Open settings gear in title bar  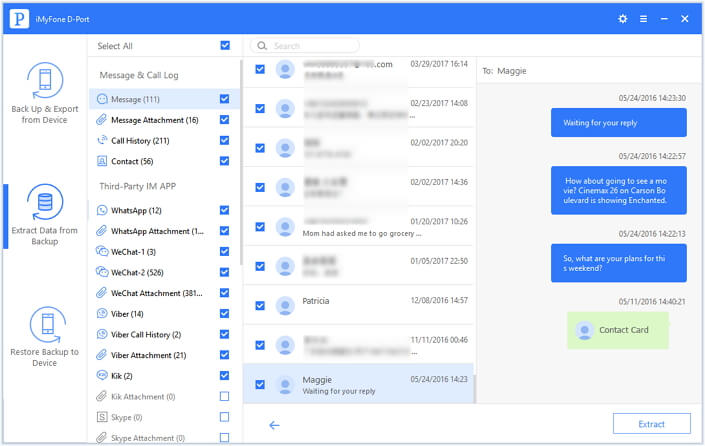pyautogui.click(x=622, y=19)
